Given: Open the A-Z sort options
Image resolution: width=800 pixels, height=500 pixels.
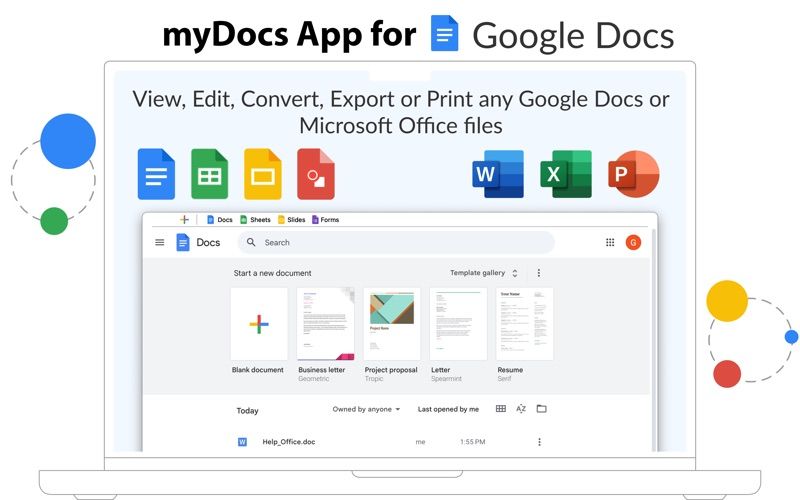Looking at the screenshot, I should pos(521,409).
